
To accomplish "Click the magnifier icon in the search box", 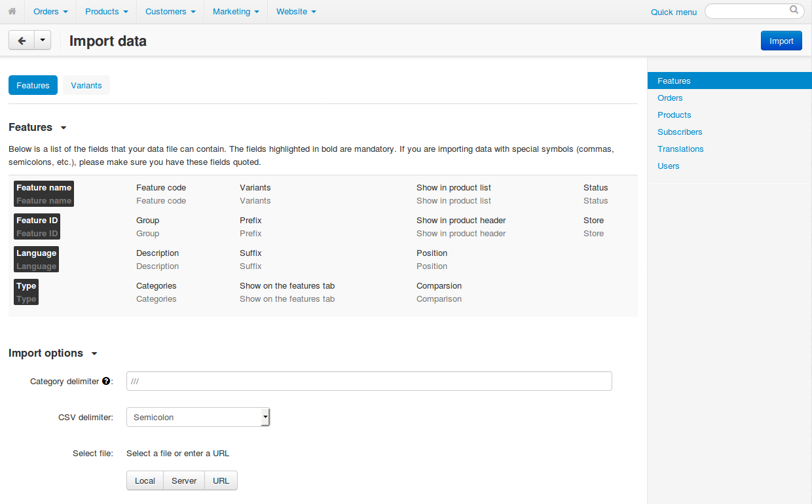I will pos(794,10).
